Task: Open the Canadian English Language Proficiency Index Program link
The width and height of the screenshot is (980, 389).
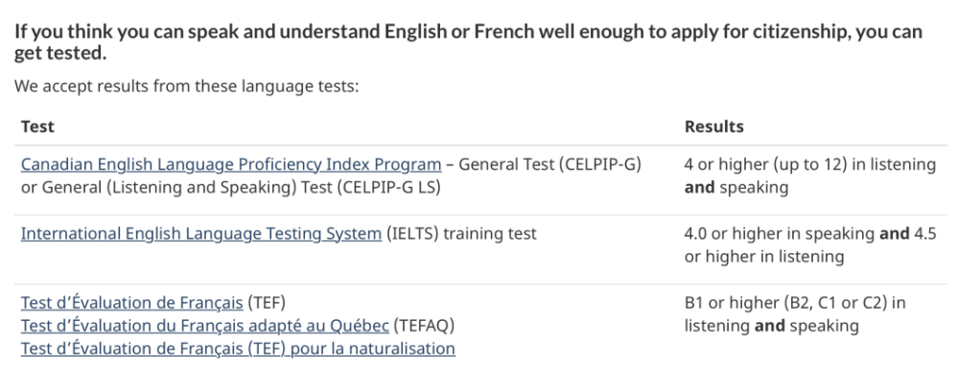Action: (x=231, y=165)
